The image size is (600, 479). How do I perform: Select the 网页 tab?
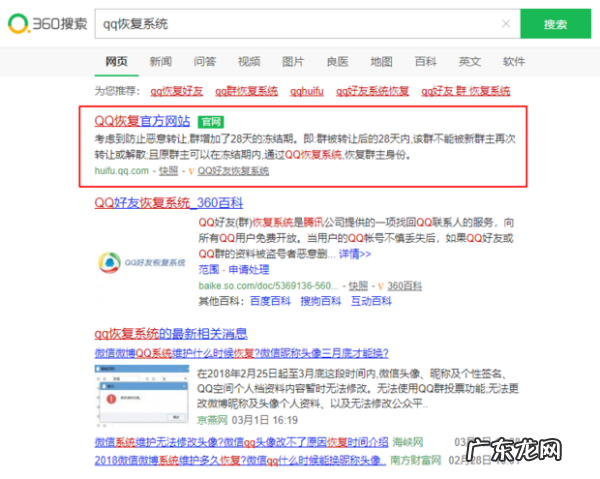[116, 61]
